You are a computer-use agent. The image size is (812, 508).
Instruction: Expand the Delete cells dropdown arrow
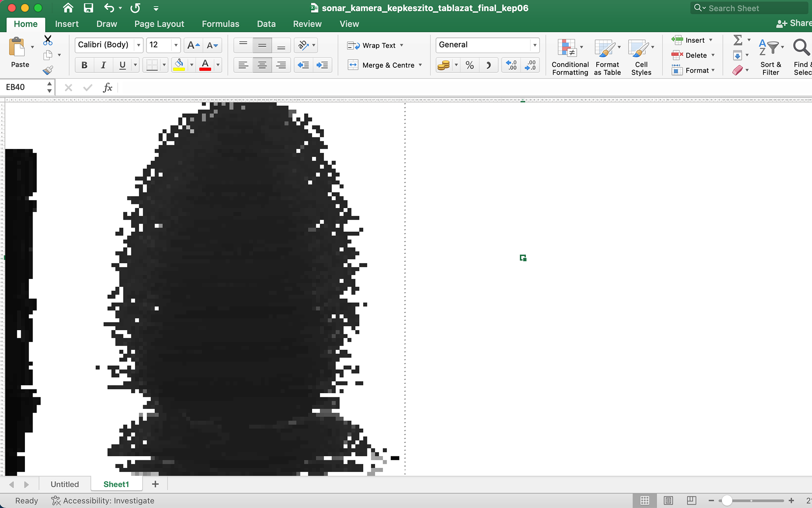(713, 55)
